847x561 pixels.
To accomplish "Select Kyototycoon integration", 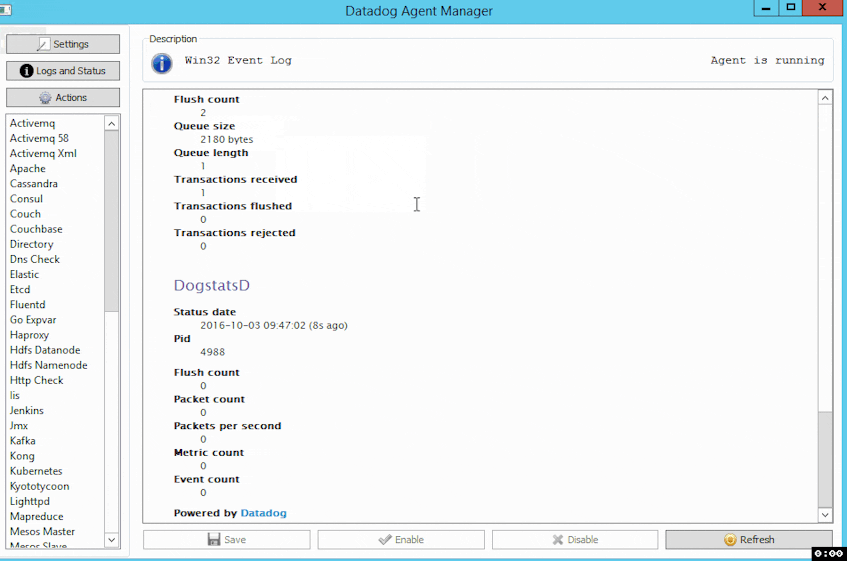I will coord(39,486).
